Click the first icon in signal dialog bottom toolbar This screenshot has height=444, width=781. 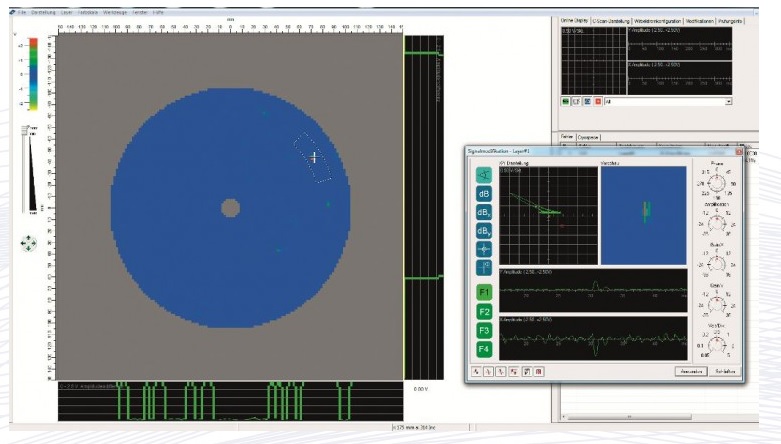tap(477, 372)
